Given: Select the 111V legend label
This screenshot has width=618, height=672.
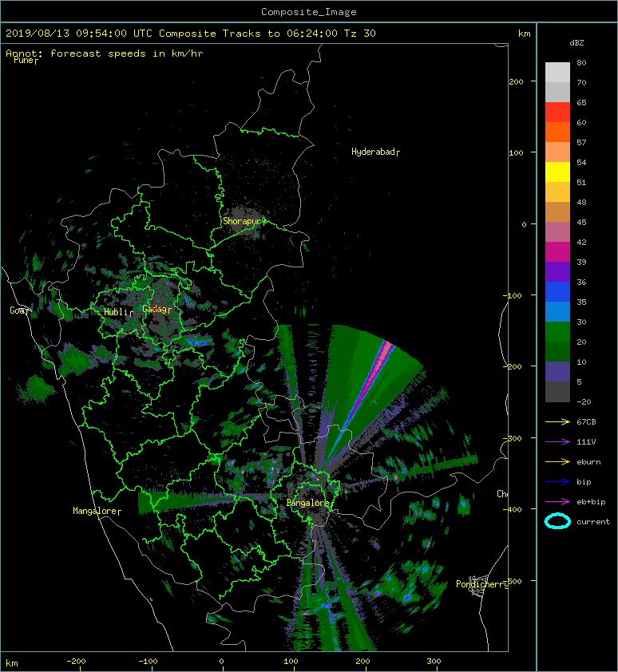Looking at the screenshot, I should point(586,442).
